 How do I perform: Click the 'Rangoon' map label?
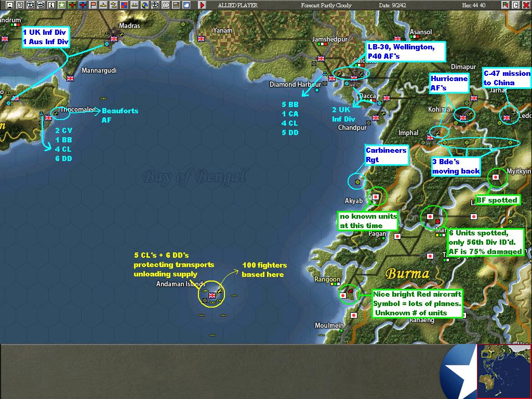coord(327,279)
